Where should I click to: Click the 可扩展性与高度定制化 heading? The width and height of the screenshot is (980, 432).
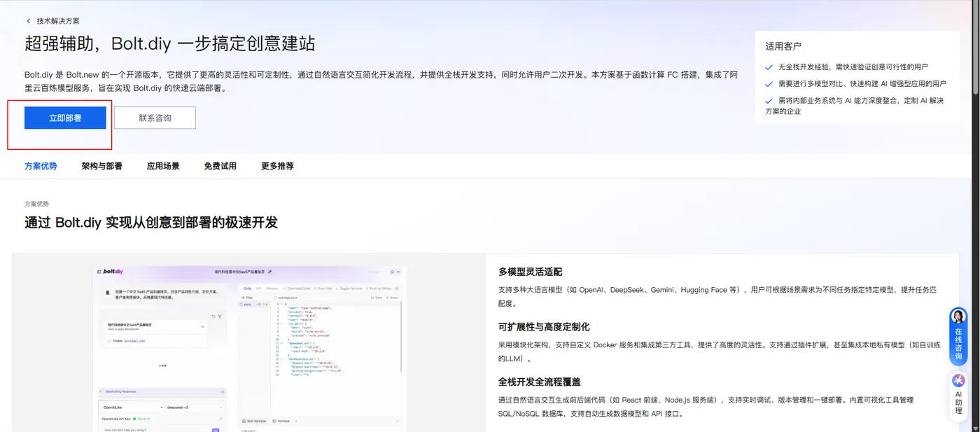[x=544, y=327]
